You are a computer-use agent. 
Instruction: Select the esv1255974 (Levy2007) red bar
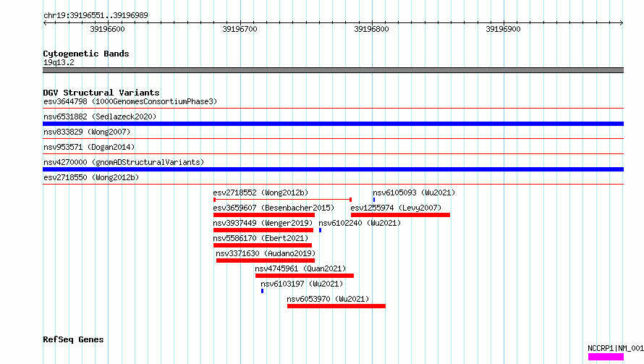tap(400, 215)
